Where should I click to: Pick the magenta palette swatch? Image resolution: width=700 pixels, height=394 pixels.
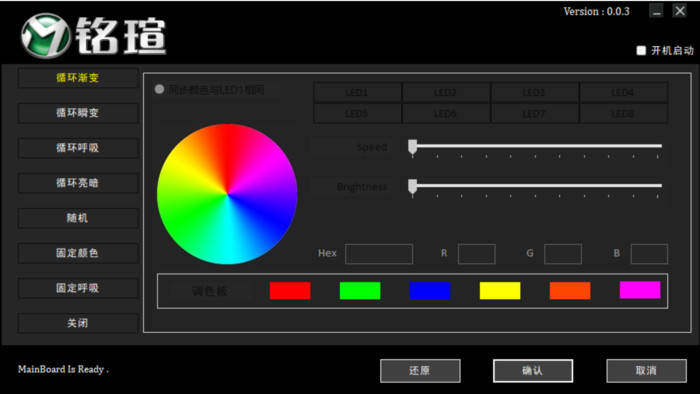[x=640, y=290]
